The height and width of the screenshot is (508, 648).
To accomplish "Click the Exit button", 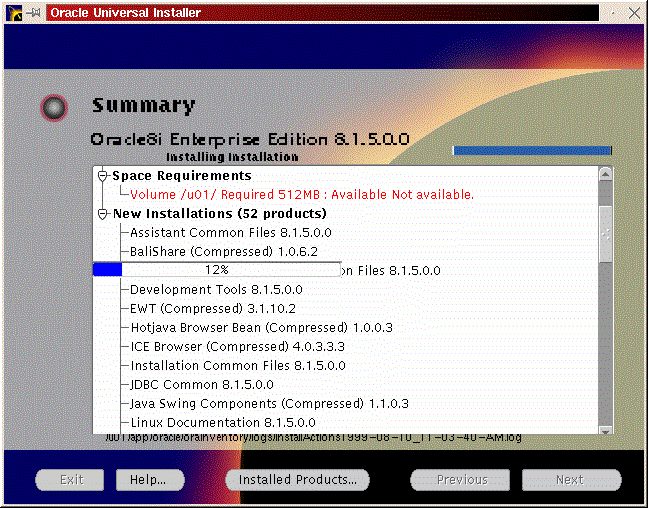I will pos(70,480).
